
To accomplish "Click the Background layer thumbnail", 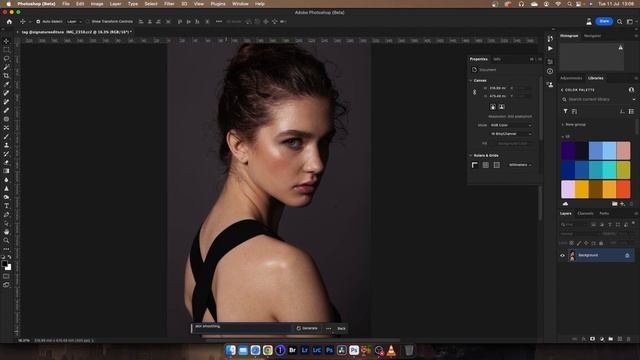I will 572,256.
